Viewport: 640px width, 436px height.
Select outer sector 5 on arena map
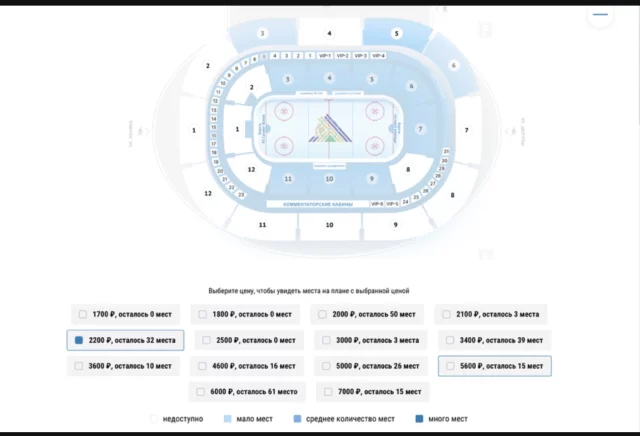(x=396, y=33)
